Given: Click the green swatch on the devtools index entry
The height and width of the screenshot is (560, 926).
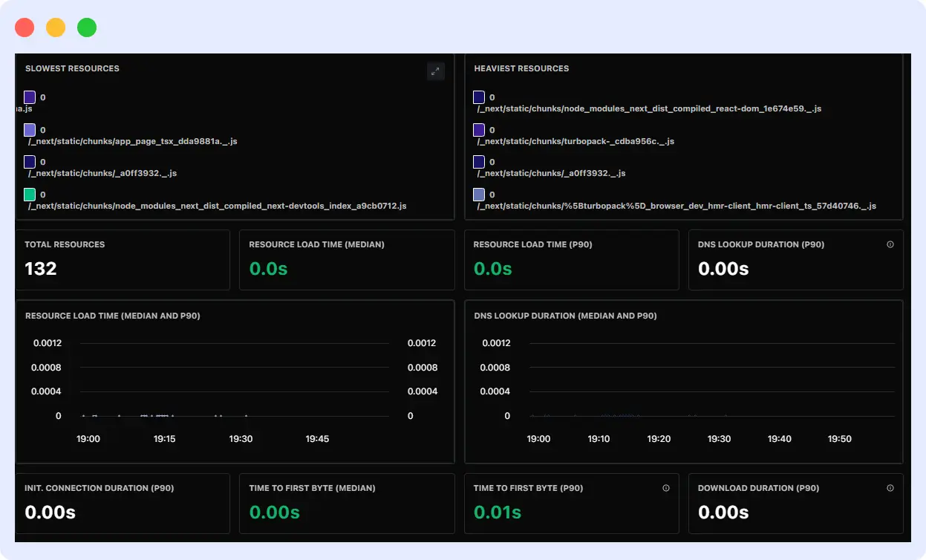Looking at the screenshot, I should (30, 195).
